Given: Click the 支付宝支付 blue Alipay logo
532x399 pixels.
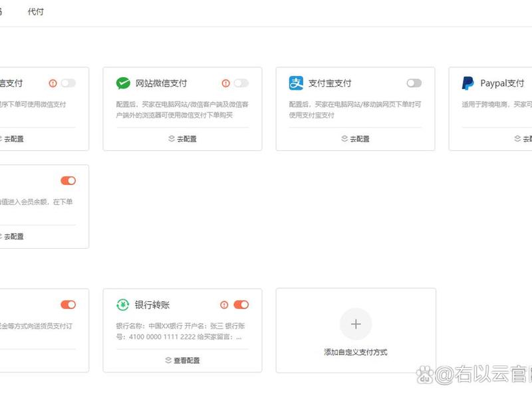Looking at the screenshot, I should tap(296, 83).
